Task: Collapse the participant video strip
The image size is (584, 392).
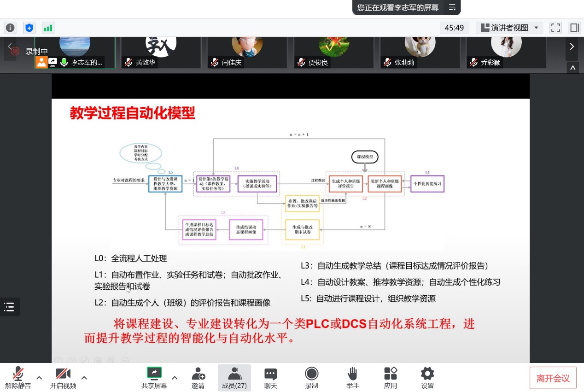Action: pos(572,68)
